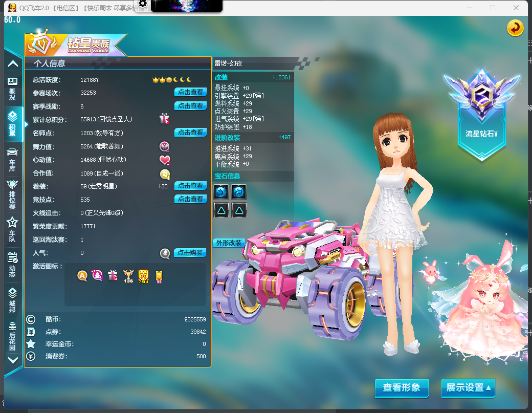This screenshot has width=532, height=413.
Task: Open the 外形改装 appearance mod button
Action: [x=229, y=243]
